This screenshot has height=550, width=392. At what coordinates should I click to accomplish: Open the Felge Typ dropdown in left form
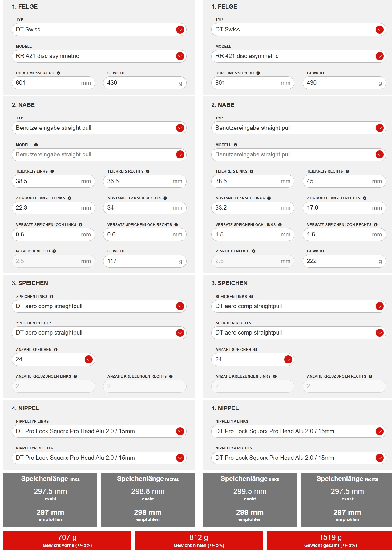180,30
